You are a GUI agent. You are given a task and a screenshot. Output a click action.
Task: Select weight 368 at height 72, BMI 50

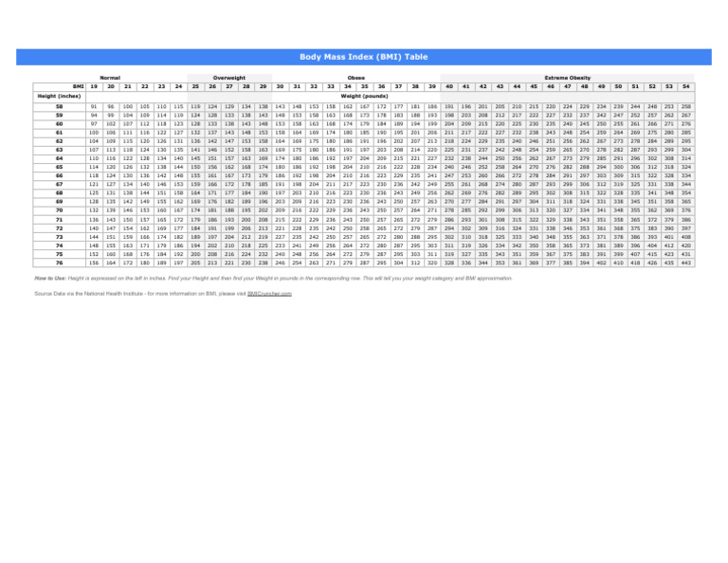(x=618, y=228)
